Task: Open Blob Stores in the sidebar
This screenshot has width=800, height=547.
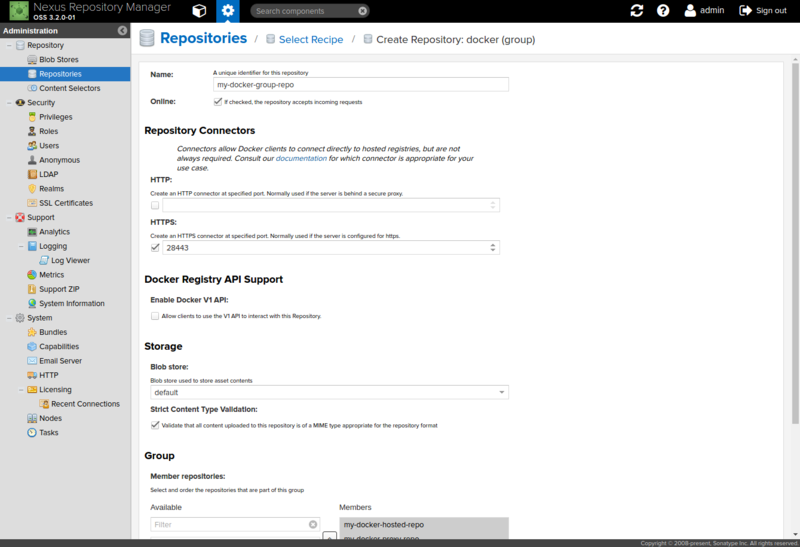Action: [x=59, y=60]
